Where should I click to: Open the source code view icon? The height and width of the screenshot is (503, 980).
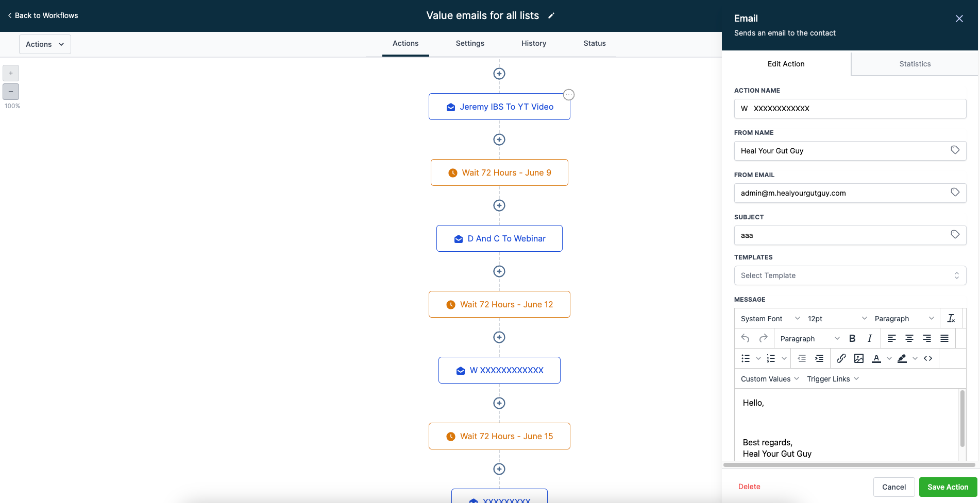(x=928, y=358)
